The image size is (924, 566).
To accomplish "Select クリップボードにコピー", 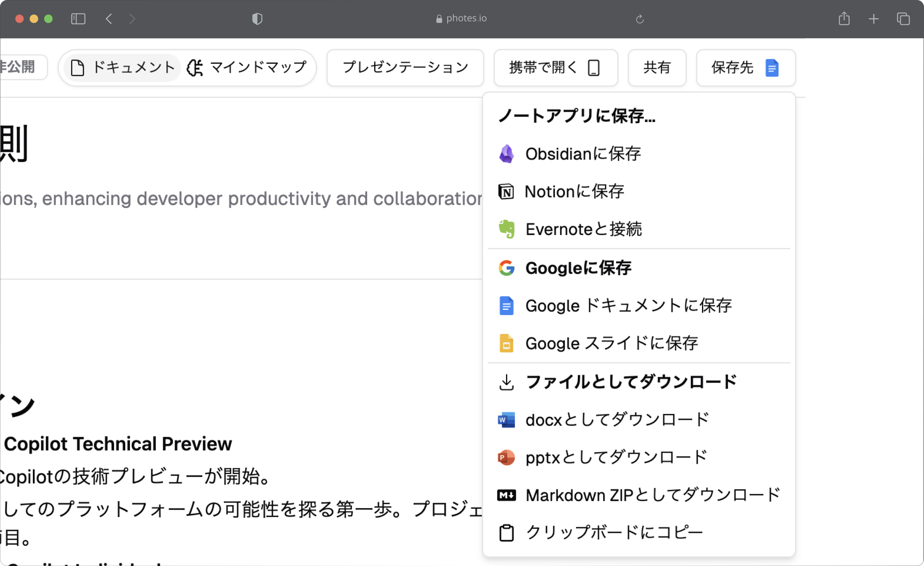I will [639, 533].
